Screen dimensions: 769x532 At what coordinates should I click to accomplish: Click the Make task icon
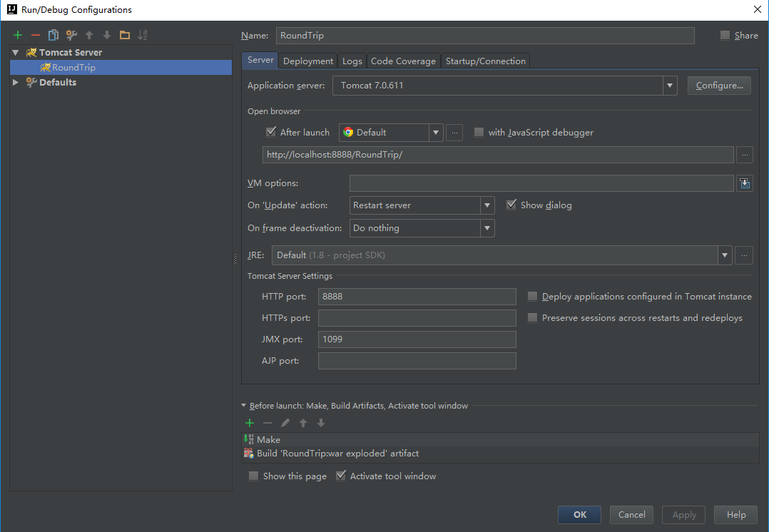point(249,439)
